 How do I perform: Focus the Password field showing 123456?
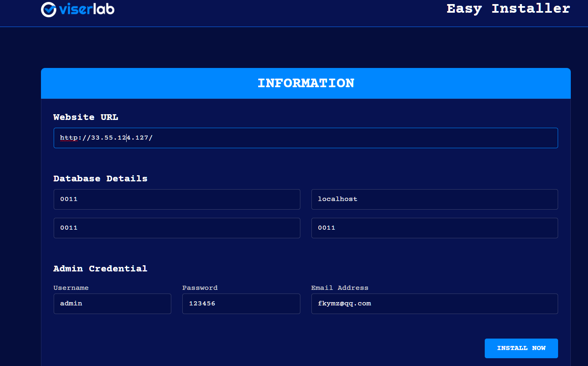[x=241, y=304]
